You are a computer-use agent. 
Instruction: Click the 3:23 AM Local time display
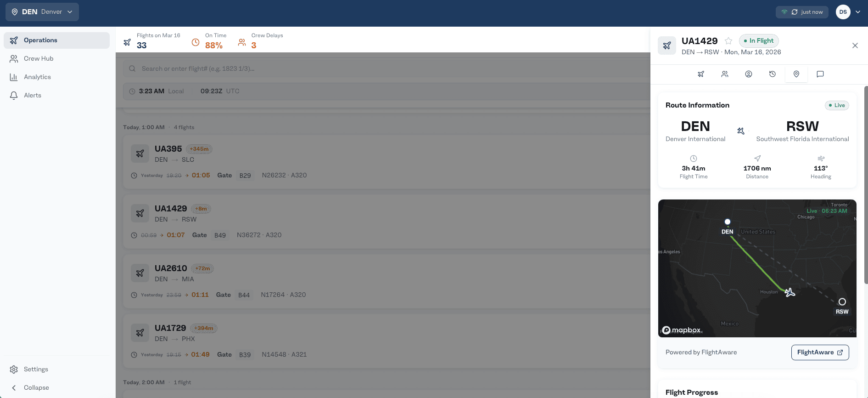pyautogui.click(x=161, y=91)
